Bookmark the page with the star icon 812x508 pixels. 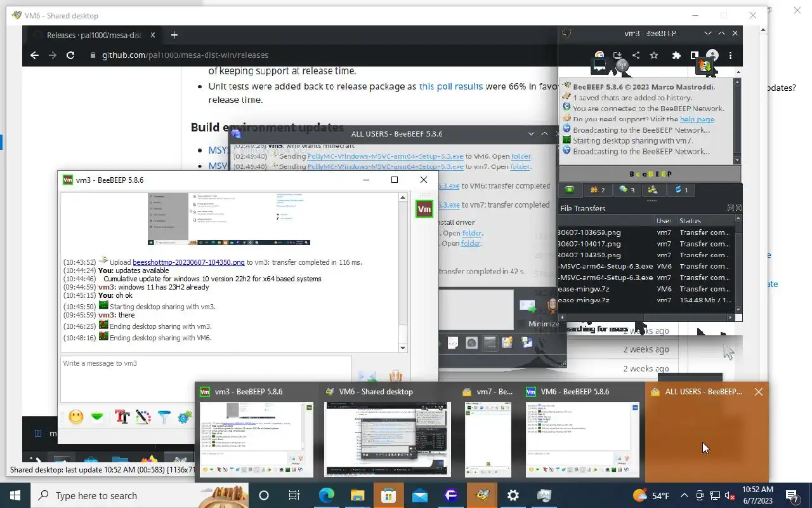coord(654,55)
